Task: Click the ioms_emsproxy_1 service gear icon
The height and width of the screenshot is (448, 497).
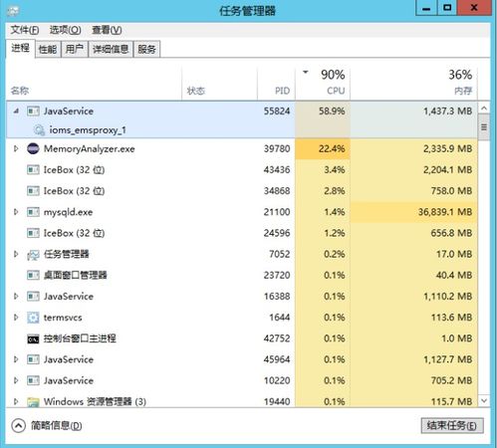Action: (x=39, y=130)
